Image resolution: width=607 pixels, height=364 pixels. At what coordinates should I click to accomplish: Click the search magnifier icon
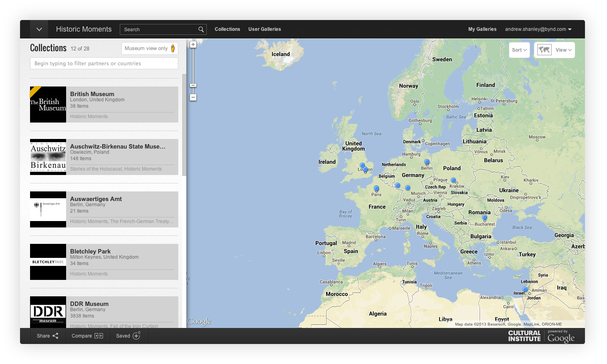[x=201, y=29]
